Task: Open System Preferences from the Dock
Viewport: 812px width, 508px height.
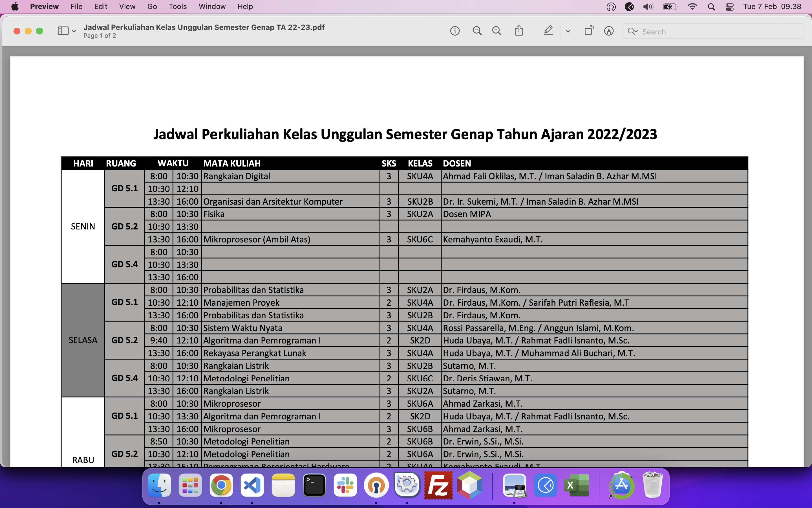Action: [x=407, y=485]
